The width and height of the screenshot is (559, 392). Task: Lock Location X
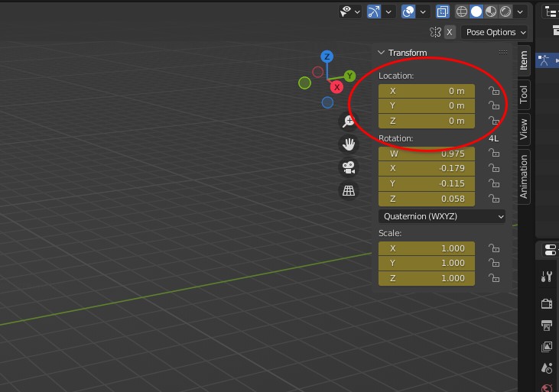click(494, 91)
